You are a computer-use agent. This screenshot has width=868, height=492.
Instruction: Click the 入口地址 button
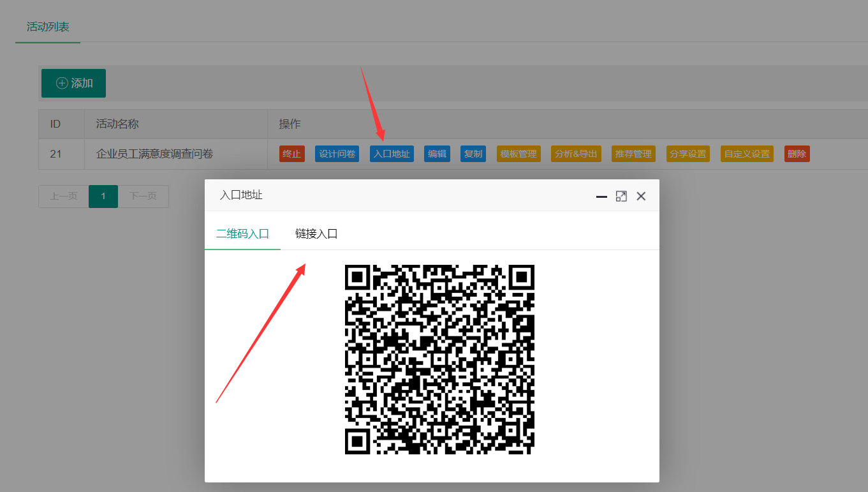392,154
